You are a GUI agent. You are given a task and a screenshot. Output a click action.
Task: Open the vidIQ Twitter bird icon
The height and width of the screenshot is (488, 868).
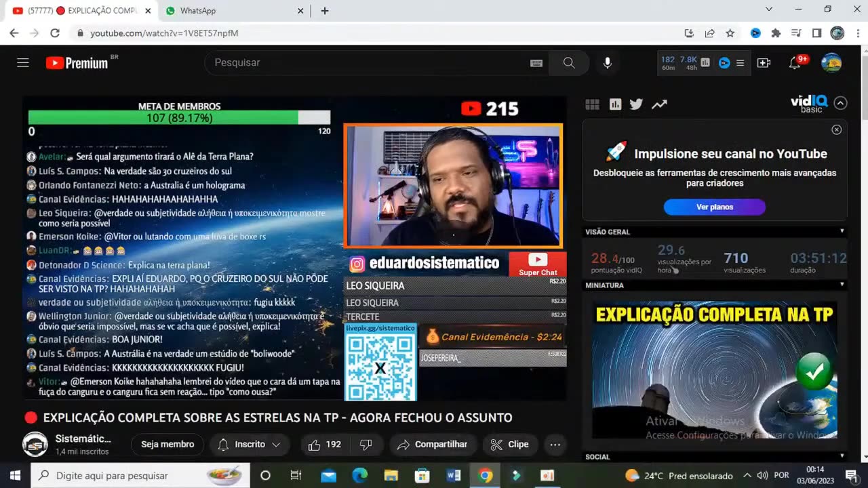pos(636,104)
